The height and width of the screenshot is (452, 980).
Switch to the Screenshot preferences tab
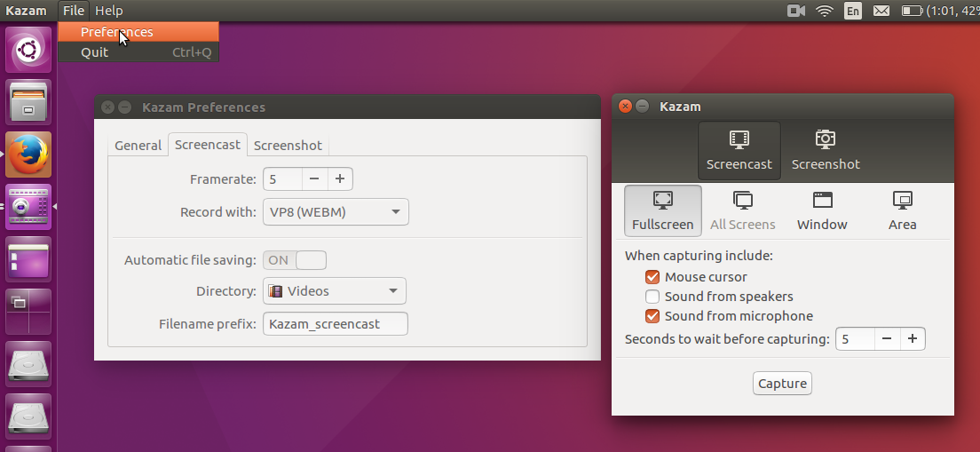coord(288,145)
